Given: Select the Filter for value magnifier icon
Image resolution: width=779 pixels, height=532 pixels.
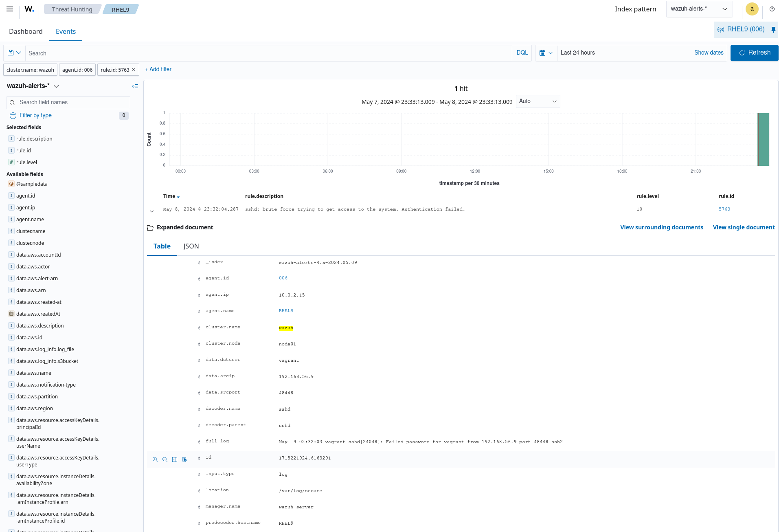Looking at the screenshot, I should pos(155,459).
